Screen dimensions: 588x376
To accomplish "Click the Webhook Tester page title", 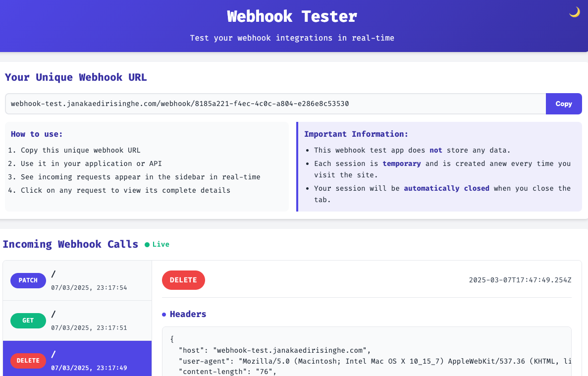I will pos(292,16).
